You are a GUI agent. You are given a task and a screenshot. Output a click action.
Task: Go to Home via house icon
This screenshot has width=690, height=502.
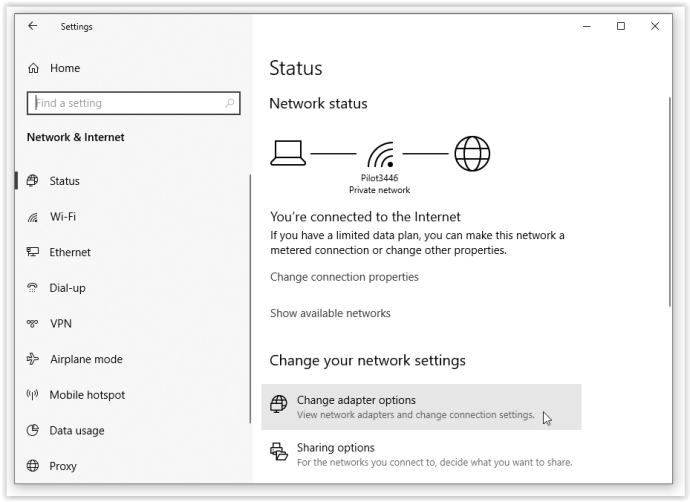pos(33,68)
